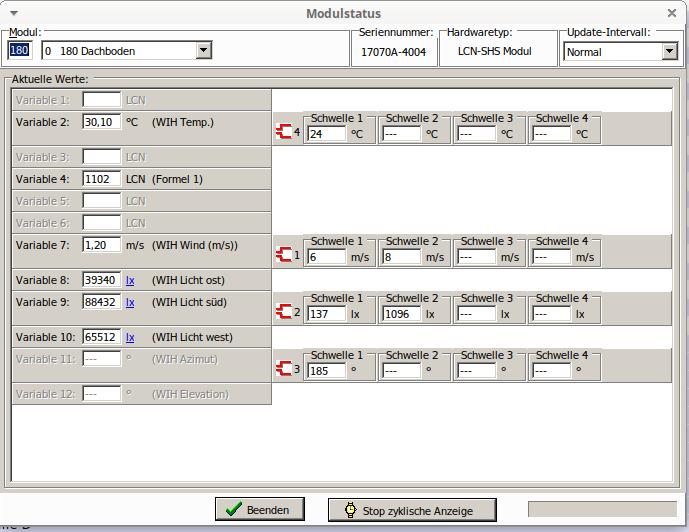Click Variable 4 value field showing 1102
The width and height of the screenshot is (689, 532).
[x=100, y=179]
